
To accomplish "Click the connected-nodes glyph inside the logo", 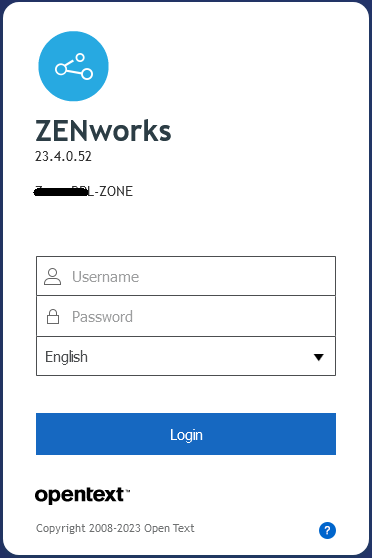I will [74, 66].
